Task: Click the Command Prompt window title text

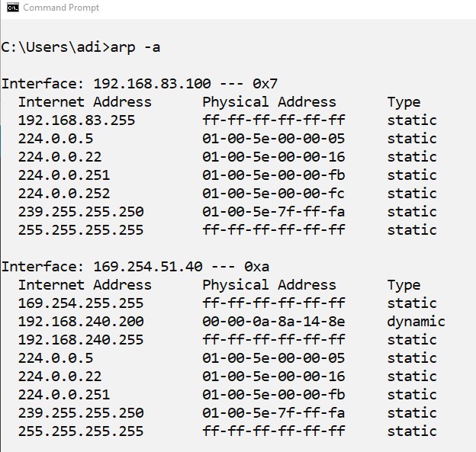Action: (61, 8)
